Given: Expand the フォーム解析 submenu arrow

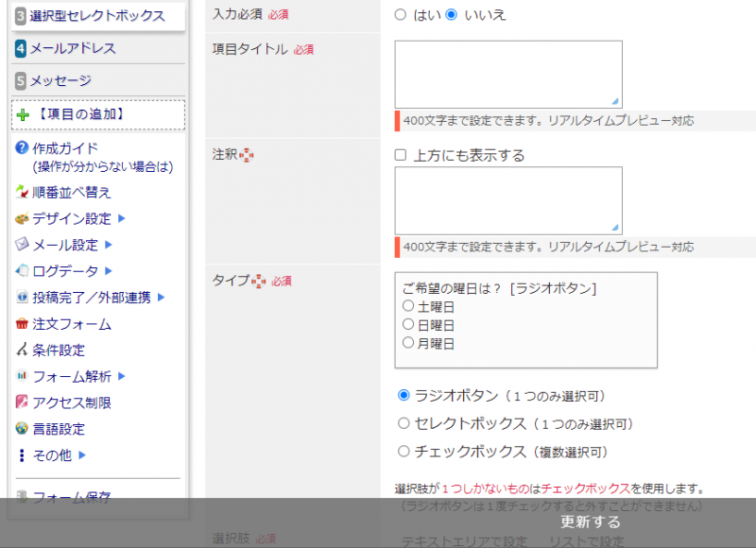Looking at the screenshot, I should pyautogui.click(x=122, y=376).
